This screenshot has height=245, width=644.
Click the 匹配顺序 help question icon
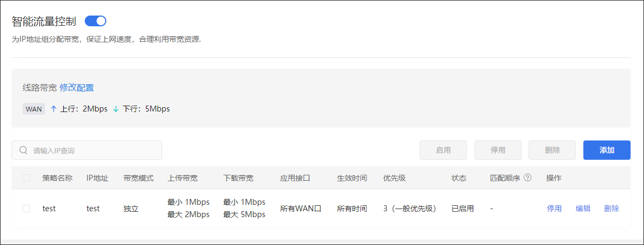click(x=528, y=178)
